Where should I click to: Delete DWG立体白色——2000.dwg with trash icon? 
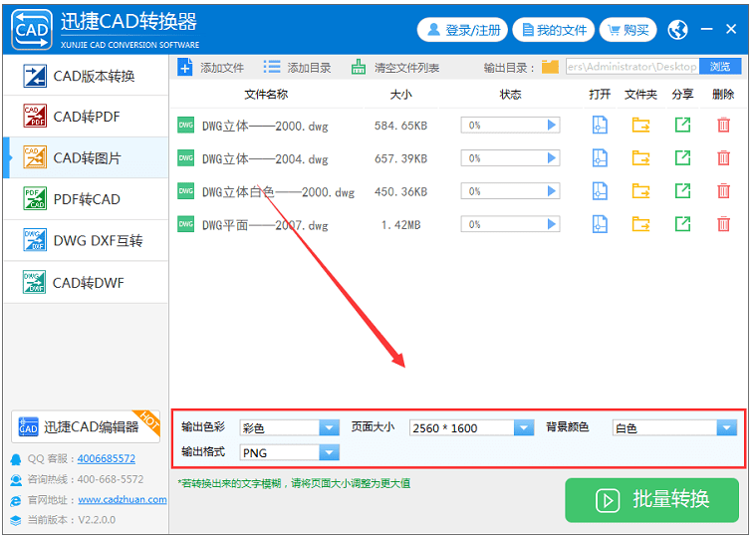[723, 191]
